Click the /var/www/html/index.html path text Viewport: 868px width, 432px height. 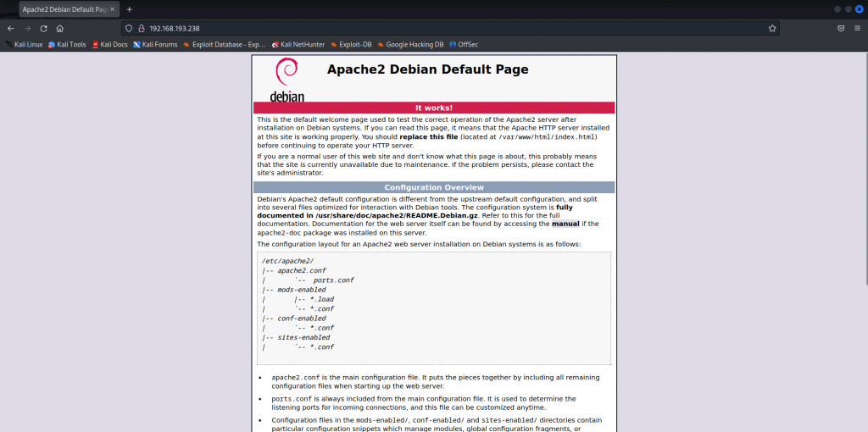point(547,136)
